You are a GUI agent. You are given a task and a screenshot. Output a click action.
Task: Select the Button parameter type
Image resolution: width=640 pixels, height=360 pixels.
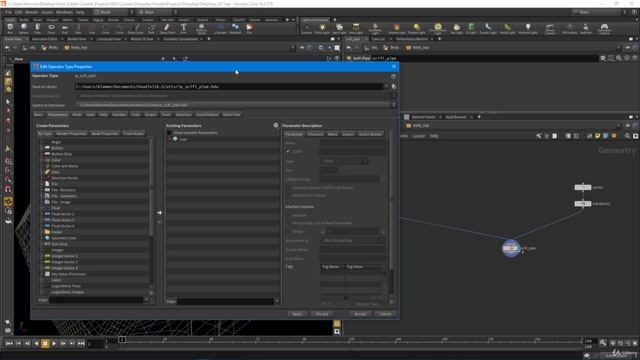click(x=57, y=148)
